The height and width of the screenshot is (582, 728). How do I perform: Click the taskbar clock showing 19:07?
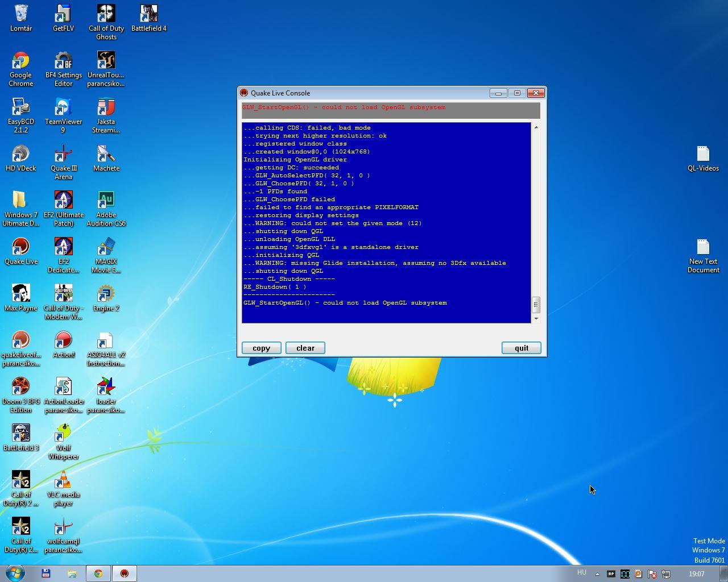pyautogui.click(x=696, y=574)
